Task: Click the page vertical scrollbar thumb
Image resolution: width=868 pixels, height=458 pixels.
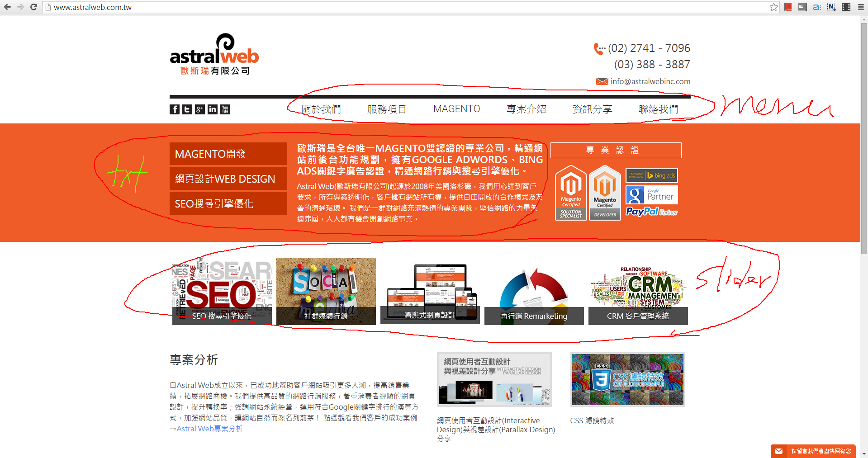Action: (864, 136)
